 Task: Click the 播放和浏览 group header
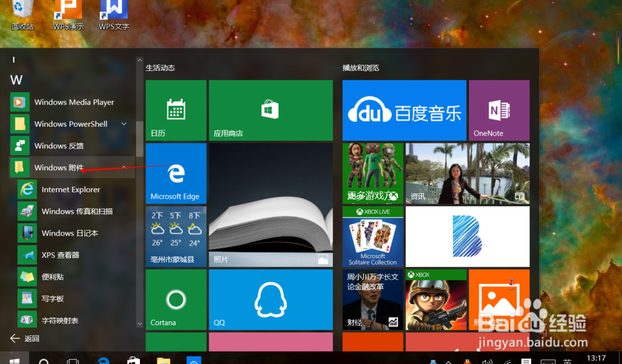361,68
